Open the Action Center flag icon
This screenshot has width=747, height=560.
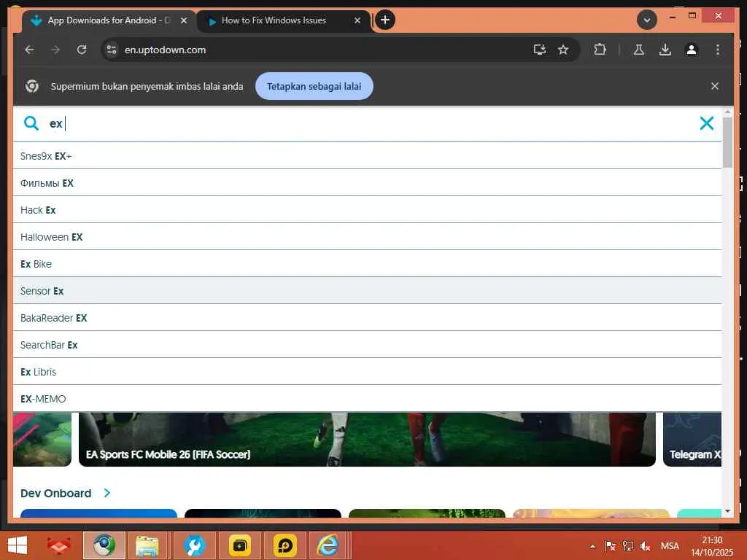(611, 546)
